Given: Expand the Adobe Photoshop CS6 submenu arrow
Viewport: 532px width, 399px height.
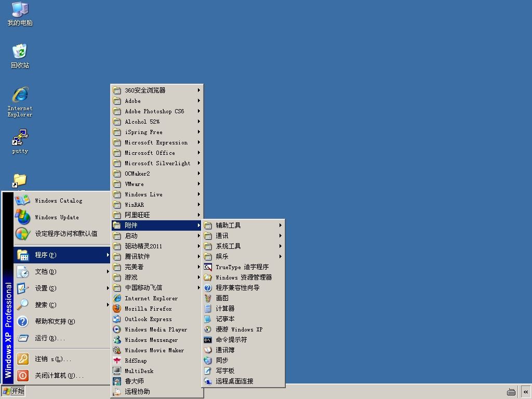Looking at the screenshot, I should tap(199, 111).
